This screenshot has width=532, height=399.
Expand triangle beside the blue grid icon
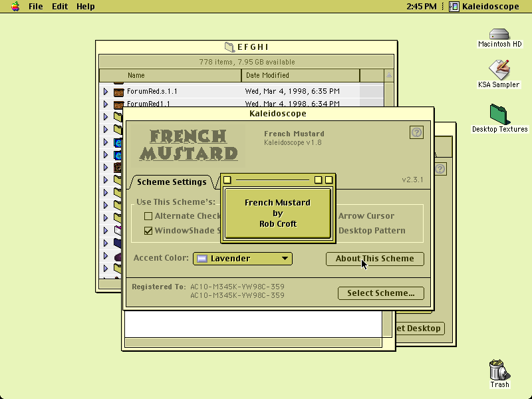[x=106, y=243]
